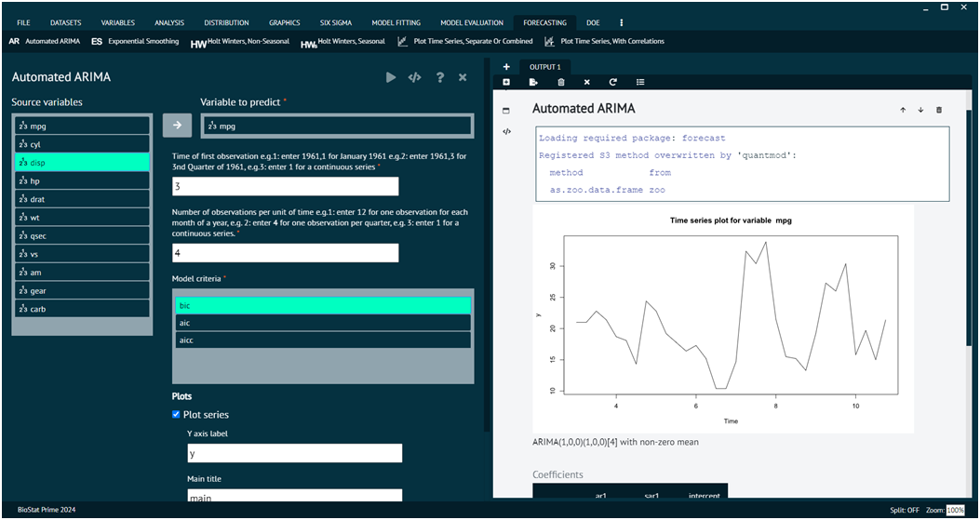Move the Automated ARIMA output down
The height and width of the screenshot is (520, 980).
point(920,110)
